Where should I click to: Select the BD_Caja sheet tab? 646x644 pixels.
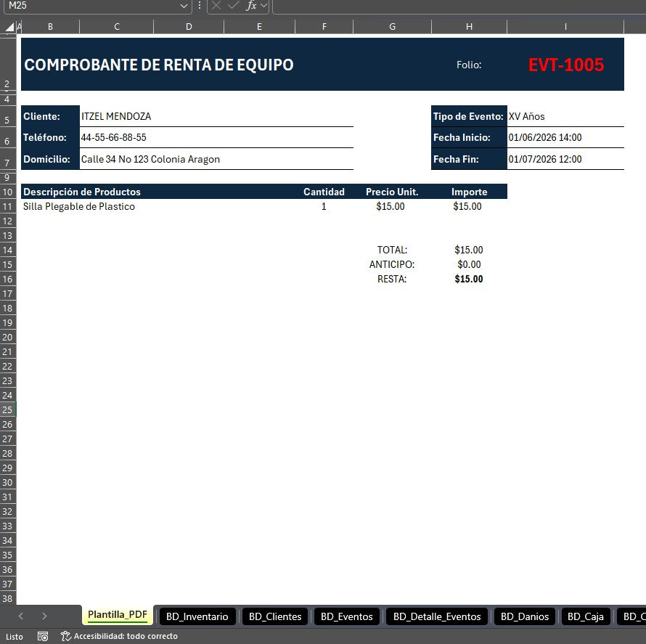tap(585, 616)
